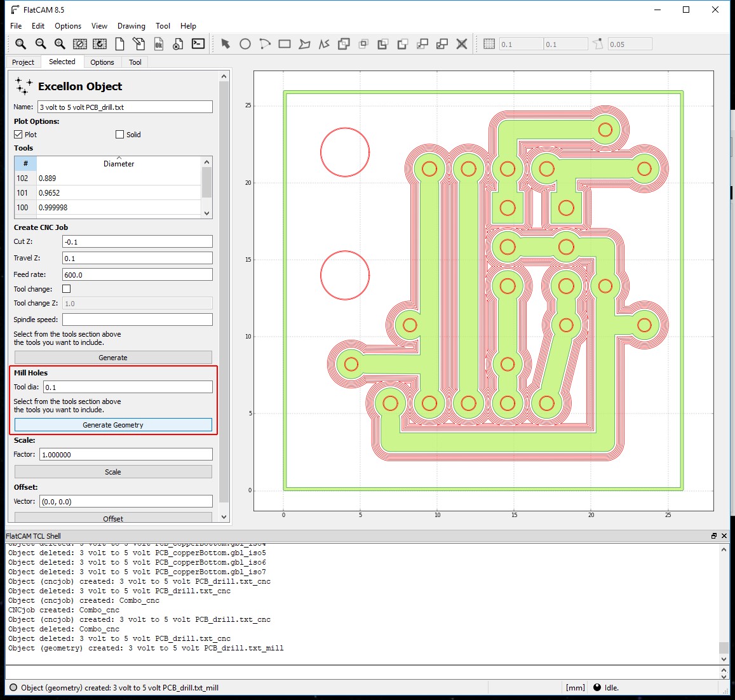Image resolution: width=735 pixels, height=700 pixels.
Task: Click the Zoom Out magnifier icon
Action: pos(41,44)
